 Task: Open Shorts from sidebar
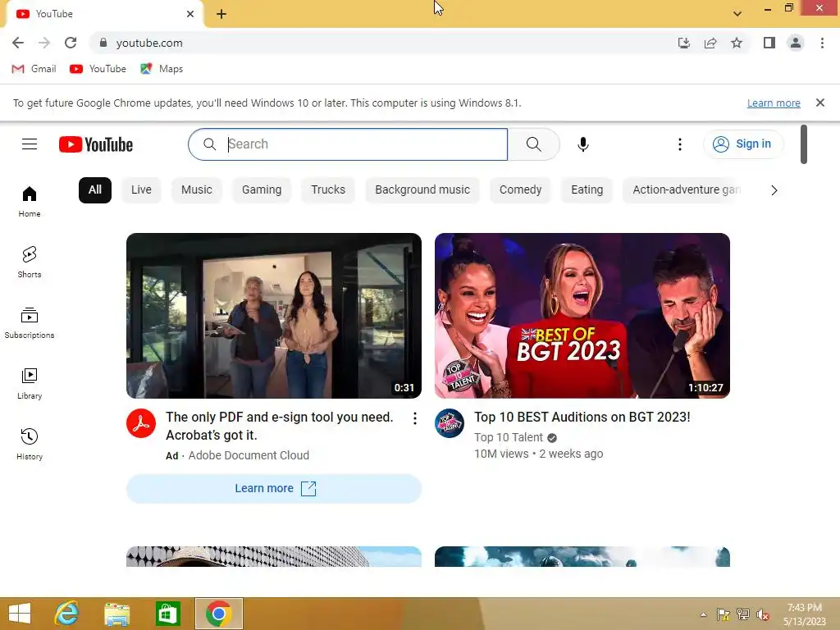tap(30, 262)
